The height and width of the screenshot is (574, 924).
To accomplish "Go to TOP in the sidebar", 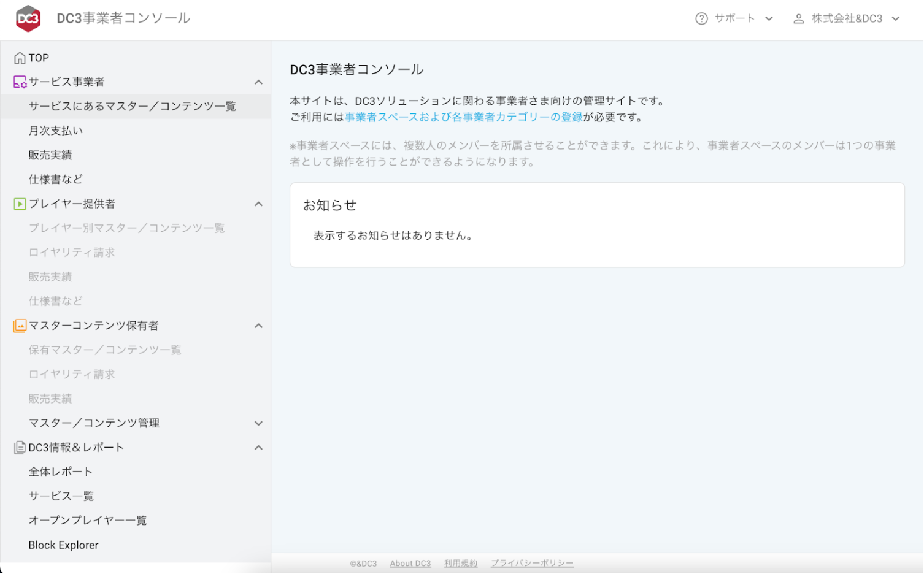I will click(39, 58).
